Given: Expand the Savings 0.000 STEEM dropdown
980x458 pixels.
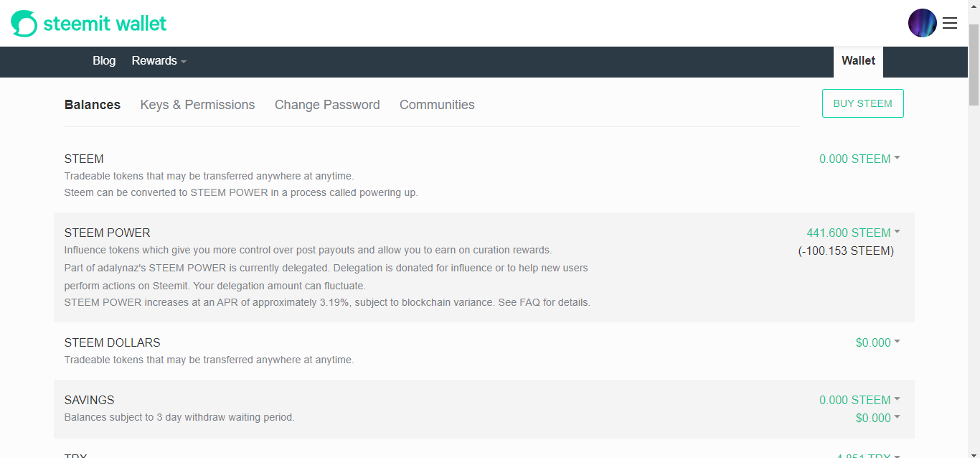Looking at the screenshot, I should point(859,400).
